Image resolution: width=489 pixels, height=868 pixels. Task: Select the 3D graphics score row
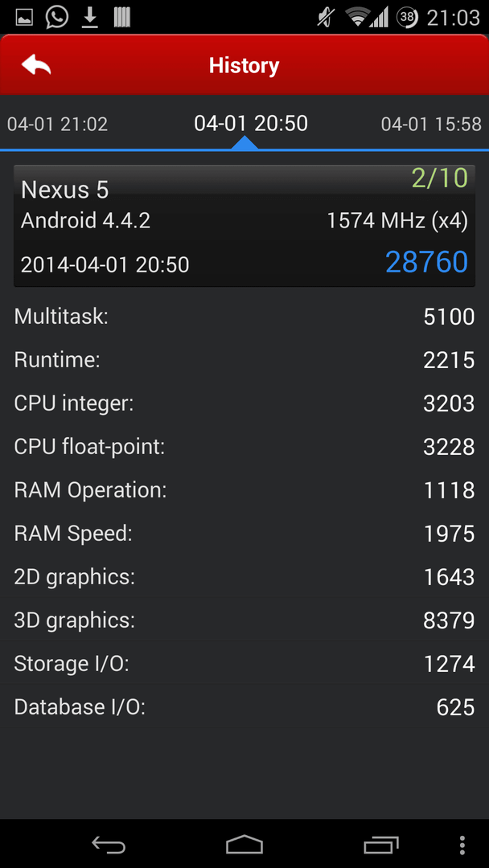pos(244,620)
